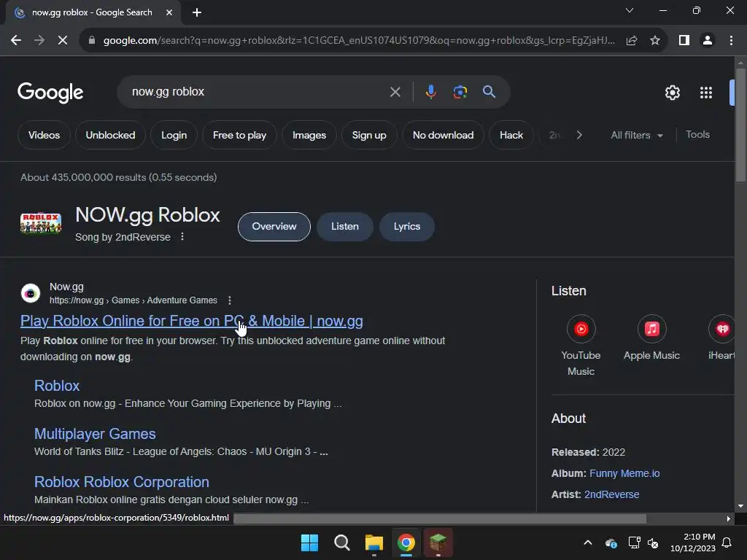Open File Explorer from the taskbar
This screenshot has height=560, width=747.
tap(374, 542)
